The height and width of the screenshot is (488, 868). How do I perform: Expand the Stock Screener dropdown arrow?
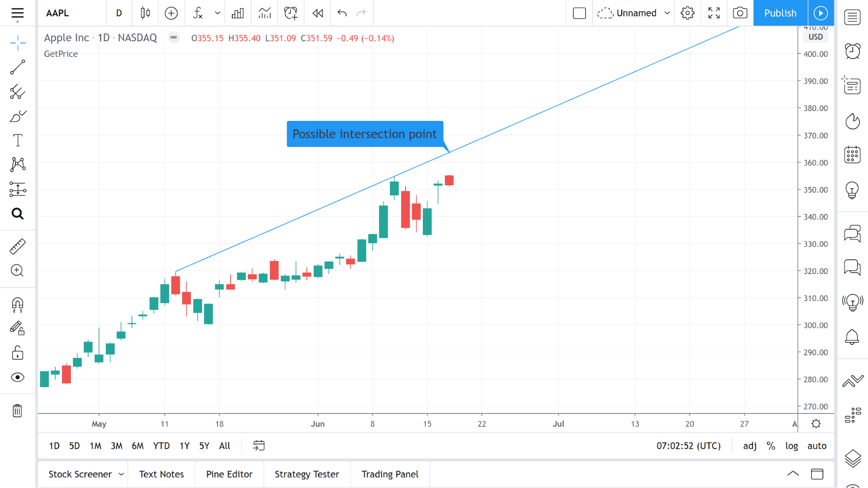[121, 474]
